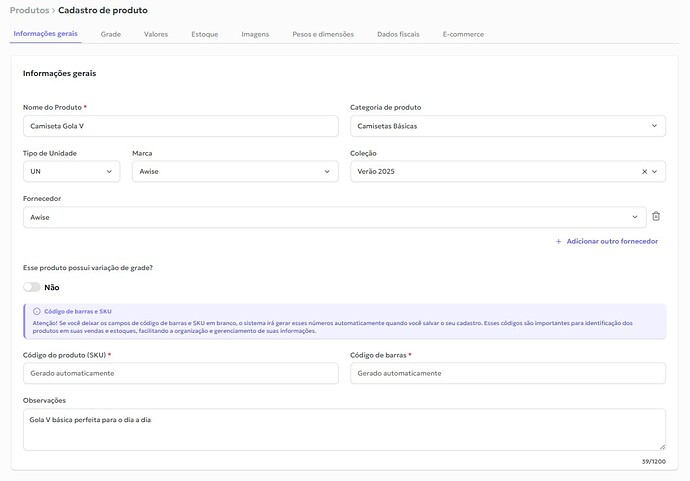The height and width of the screenshot is (481, 690).
Task: Clear the Verão 2025 collection selection
Action: [644, 172]
